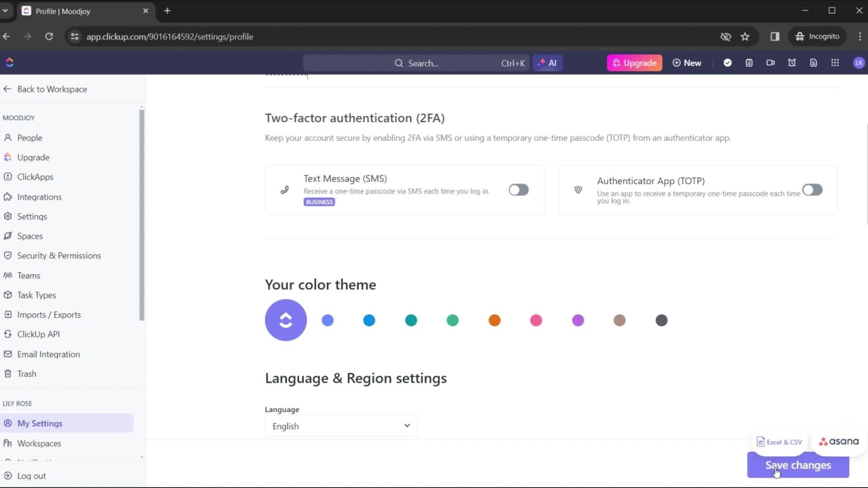The height and width of the screenshot is (488, 868).
Task: Click the video clip recorder icon
Action: 770,63
